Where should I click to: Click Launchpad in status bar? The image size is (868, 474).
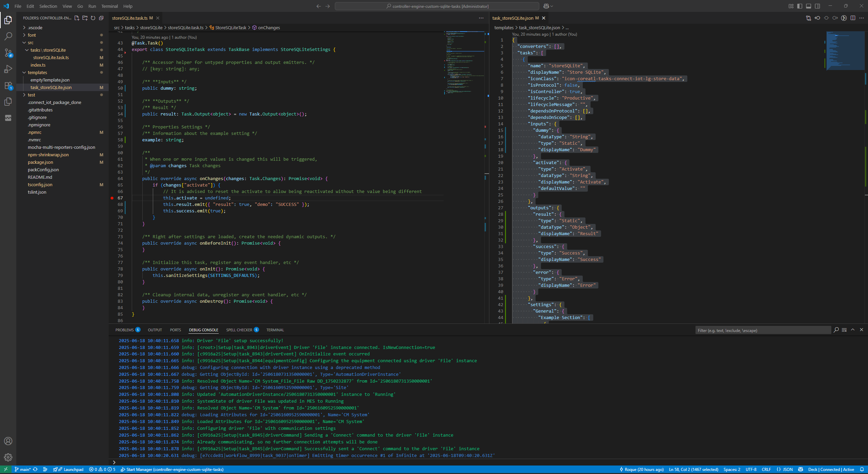(73, 470)
